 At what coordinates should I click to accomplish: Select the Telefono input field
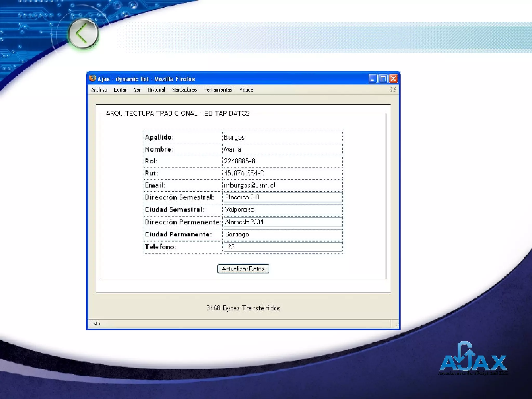click(282, 247)
